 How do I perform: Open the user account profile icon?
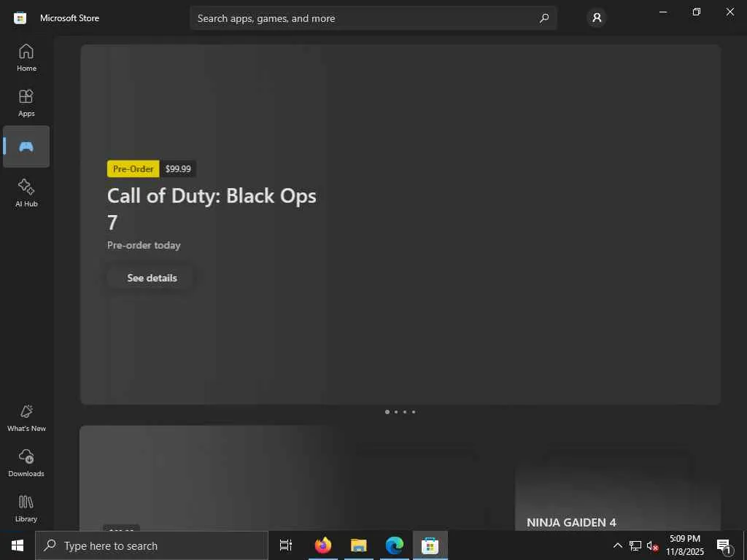click(x=597, y=18)
